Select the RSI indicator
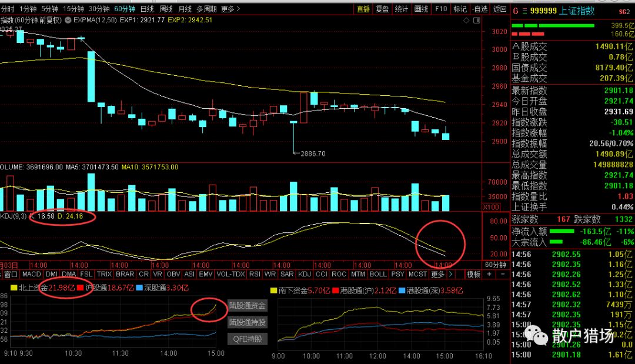 [x=255, y=274]
